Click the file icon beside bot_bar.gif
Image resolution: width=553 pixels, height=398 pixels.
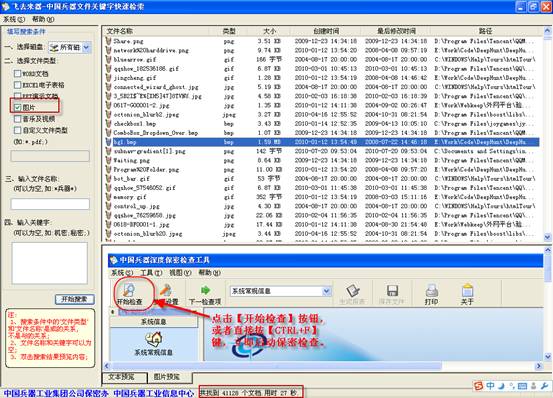click(x=109, y=179)
